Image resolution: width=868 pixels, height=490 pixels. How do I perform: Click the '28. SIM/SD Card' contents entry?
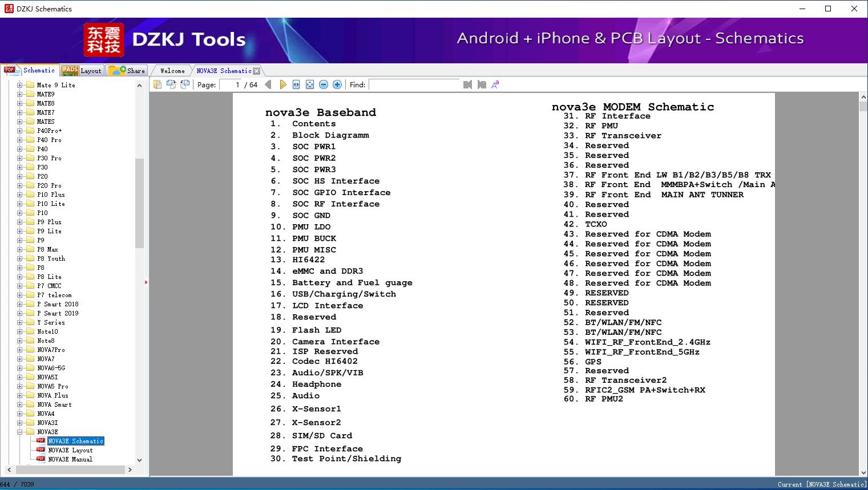[x=312, y=435]
